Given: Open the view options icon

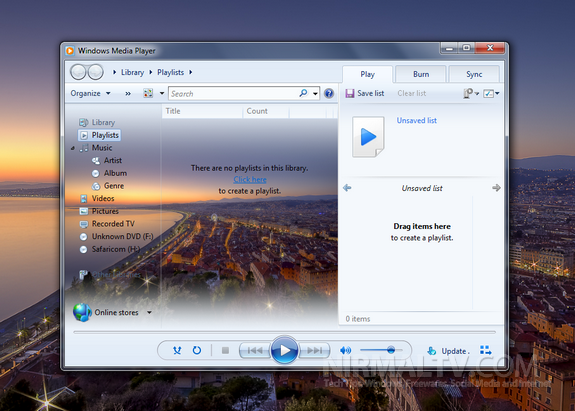Looking at the screenshot, I should (x=148, y=93).
